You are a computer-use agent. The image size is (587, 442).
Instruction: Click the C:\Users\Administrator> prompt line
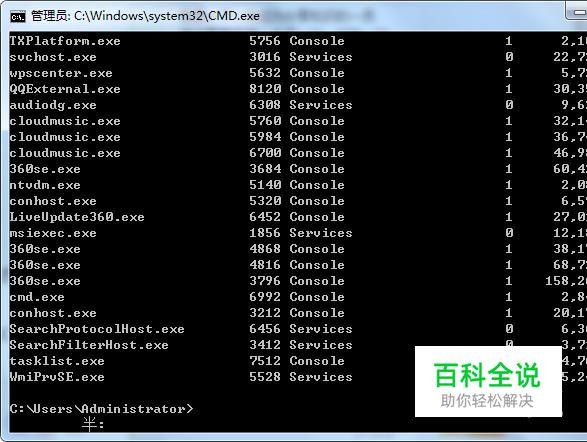101,409
